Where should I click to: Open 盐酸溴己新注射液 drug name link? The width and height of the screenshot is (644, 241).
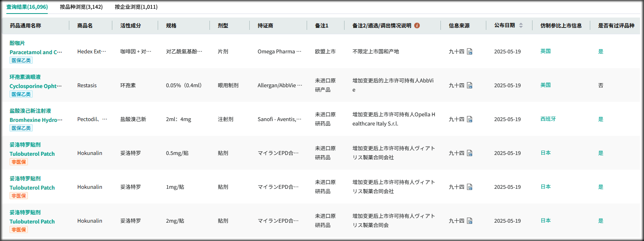point(30,111)
